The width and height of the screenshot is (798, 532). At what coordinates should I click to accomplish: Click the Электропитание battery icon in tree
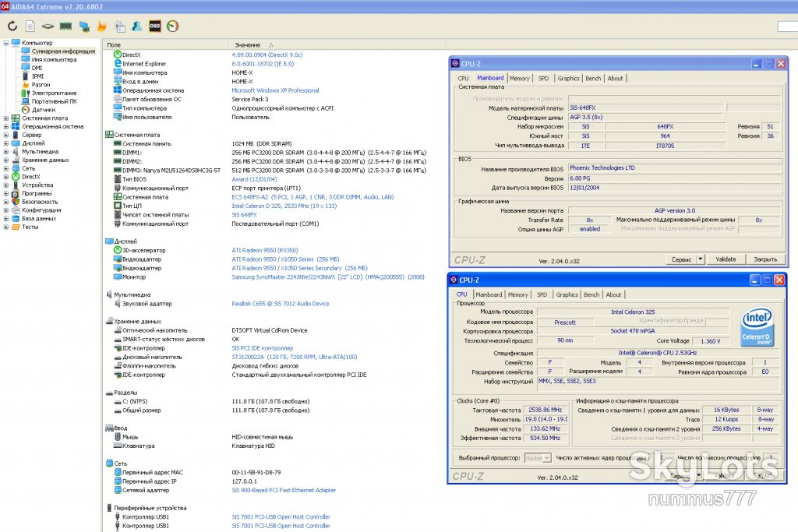[x=26, y=93]
